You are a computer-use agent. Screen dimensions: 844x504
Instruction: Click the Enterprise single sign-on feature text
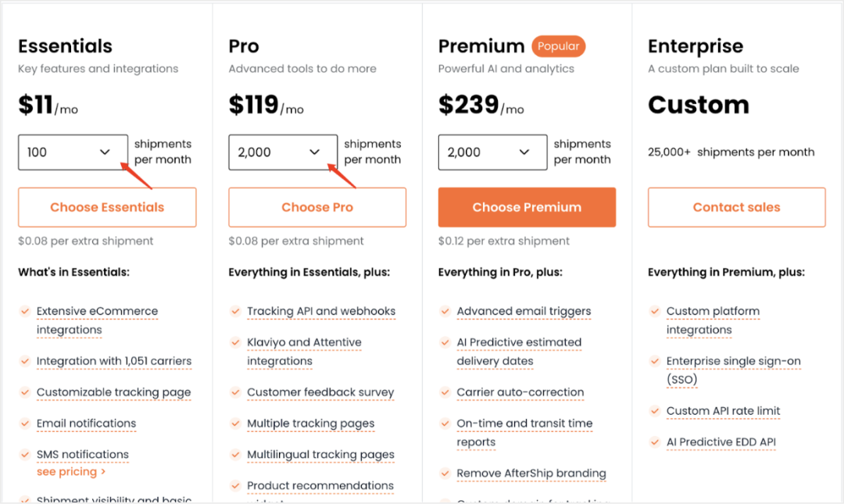pyautogui.click(x=734, y=370)
